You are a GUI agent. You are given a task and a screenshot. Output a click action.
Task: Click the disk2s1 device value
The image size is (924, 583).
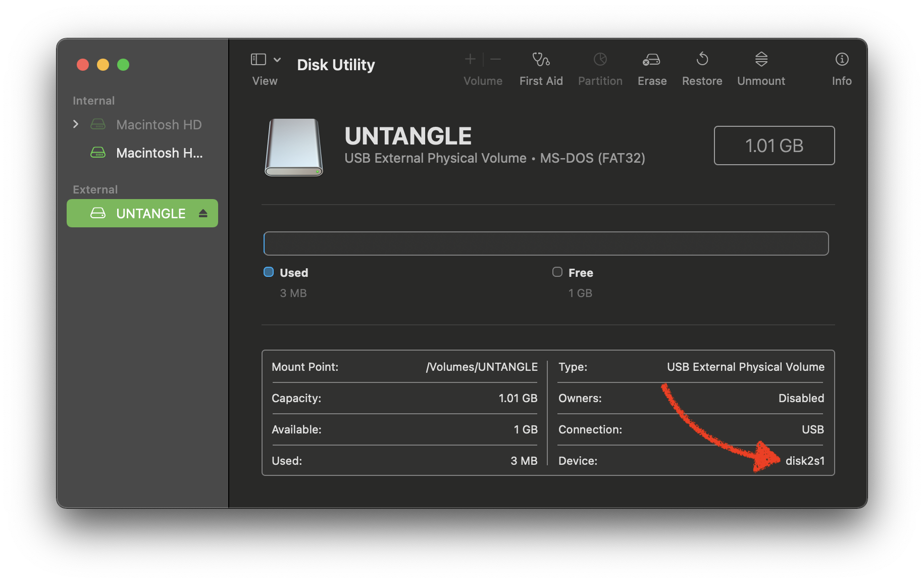click(805, 461)
